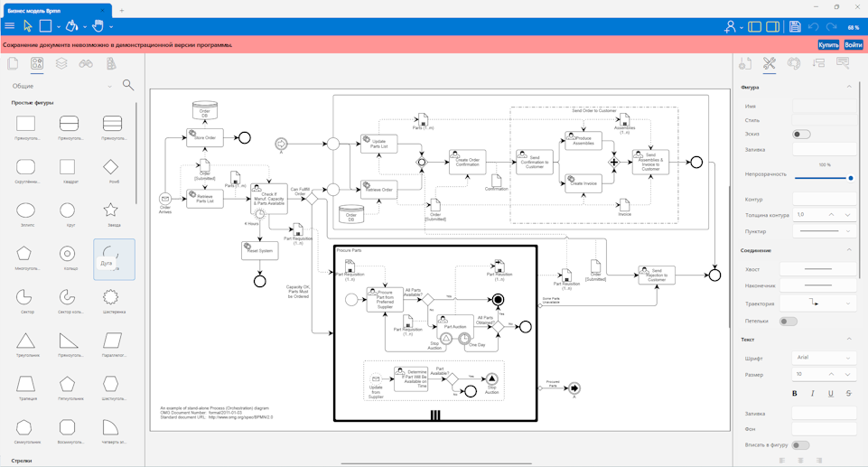
Task: Click the Имя input field
Action: click(x=824, y=107)
